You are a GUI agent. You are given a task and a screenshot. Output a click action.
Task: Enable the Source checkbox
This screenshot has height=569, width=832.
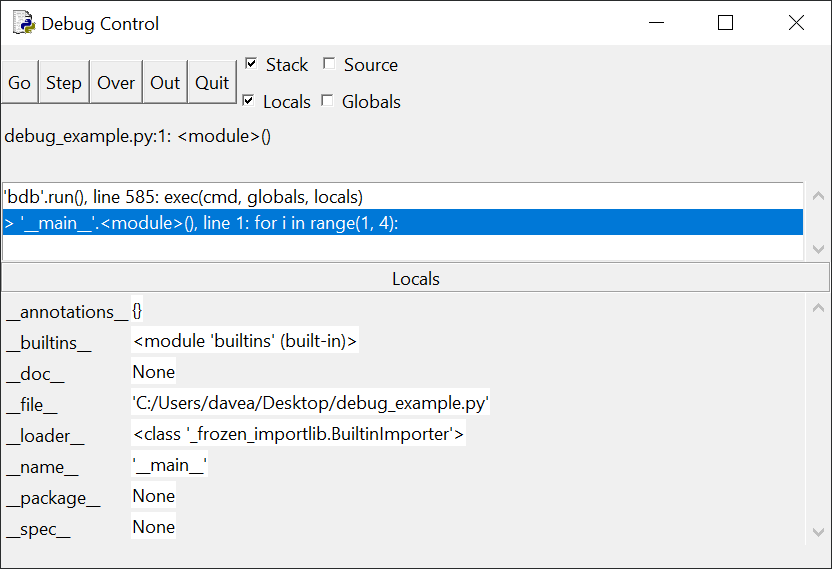pos(329,64)
